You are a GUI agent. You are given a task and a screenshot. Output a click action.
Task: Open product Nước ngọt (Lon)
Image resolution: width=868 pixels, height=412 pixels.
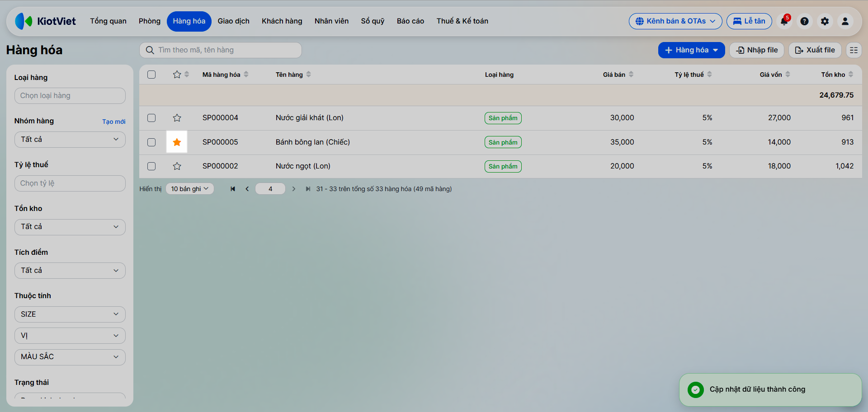(x=303, y=166)
